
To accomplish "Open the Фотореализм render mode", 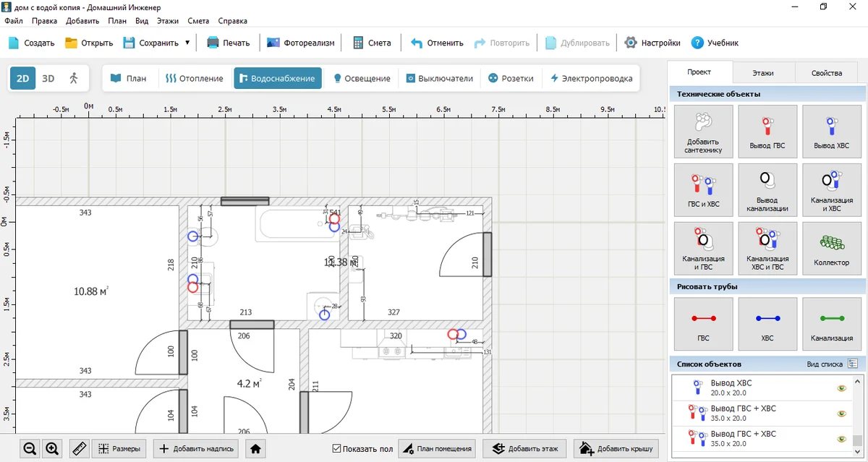I will [x=301, y=43].
